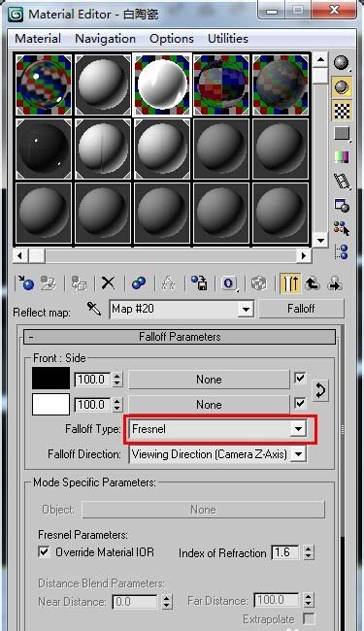Click the Far Distance value field
The width and height of the screenshot is (364, 631).
coord(276,601)
